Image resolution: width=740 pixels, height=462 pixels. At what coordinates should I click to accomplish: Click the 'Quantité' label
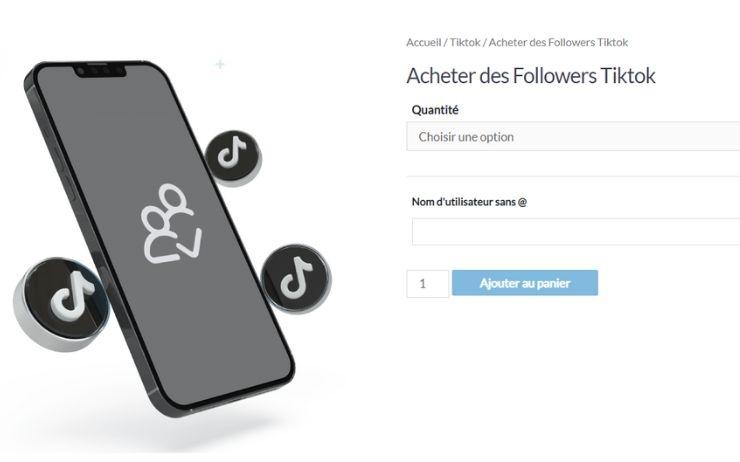[435, 110]
